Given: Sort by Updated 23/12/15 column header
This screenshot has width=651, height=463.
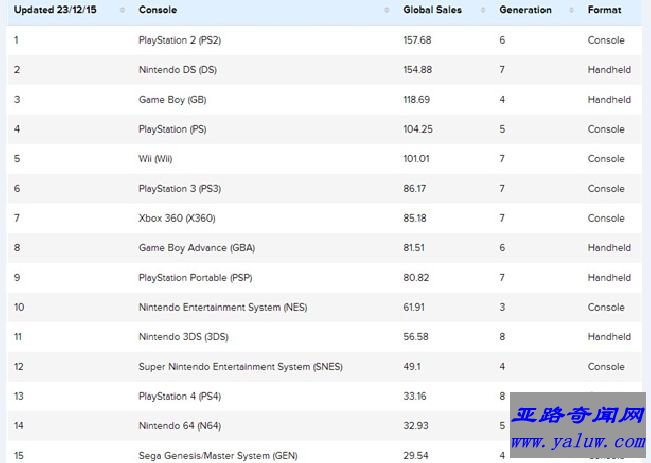Looking at the screenshot, I should pyautogui.click(x=55, y=10).
